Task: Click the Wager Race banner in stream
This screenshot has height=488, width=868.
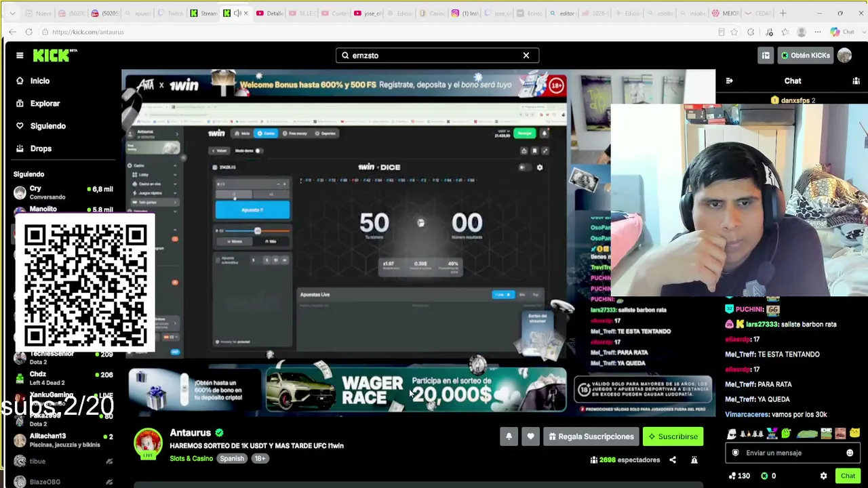Action: coord(415,390)
